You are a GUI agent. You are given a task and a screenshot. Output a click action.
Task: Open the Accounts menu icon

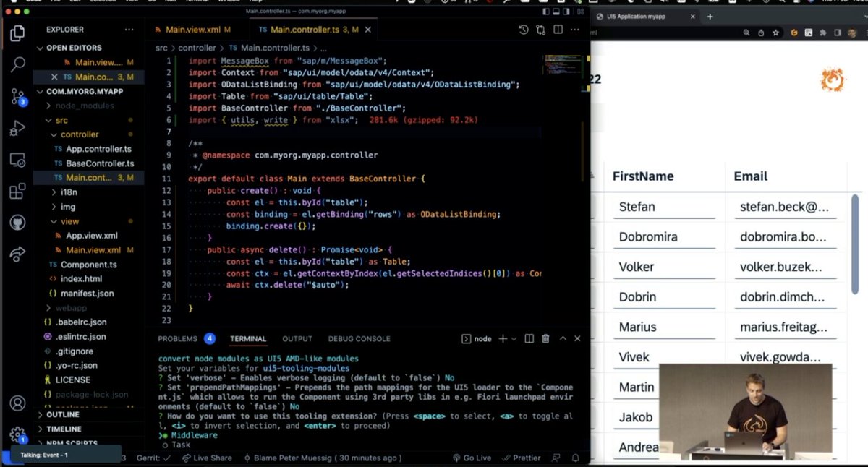click(17, 403)
